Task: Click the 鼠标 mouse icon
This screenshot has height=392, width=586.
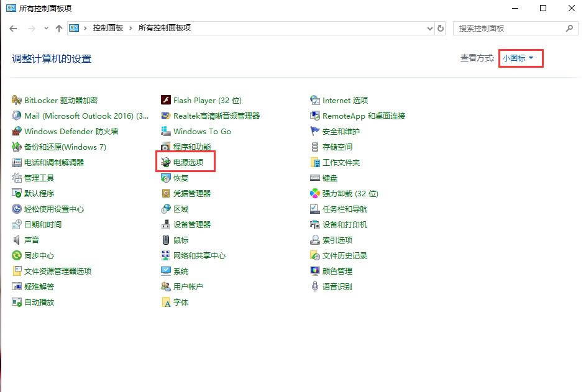Action: click(x=165, y=240)
